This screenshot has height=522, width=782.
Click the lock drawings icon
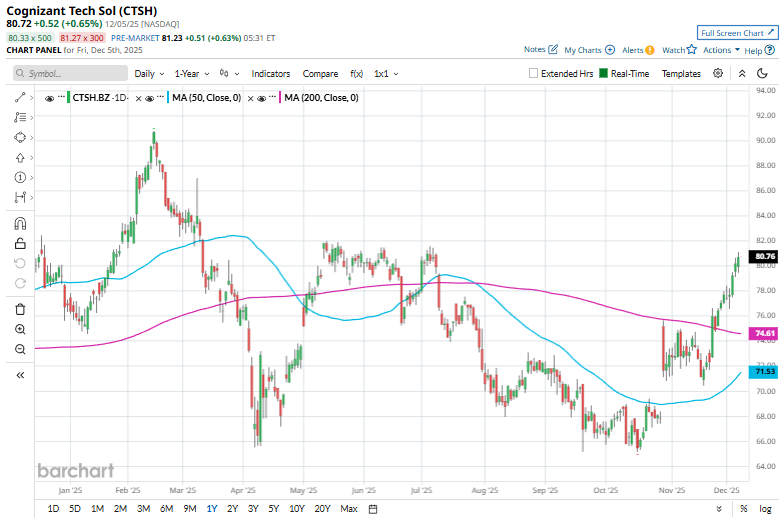(x=20, y=243)
